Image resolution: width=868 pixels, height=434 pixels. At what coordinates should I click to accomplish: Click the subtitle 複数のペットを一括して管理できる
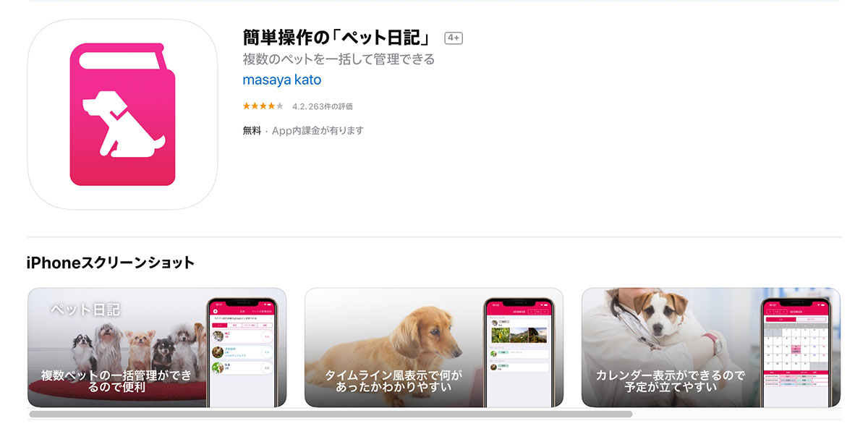(339, 59)
